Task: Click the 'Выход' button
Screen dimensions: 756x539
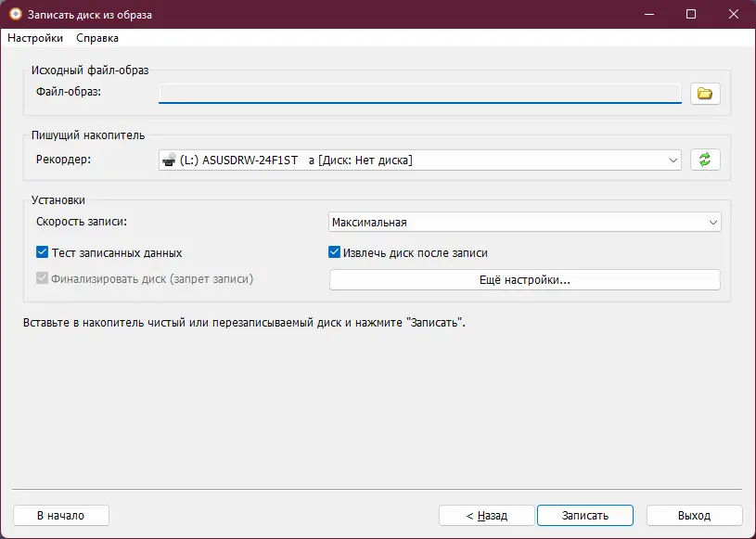Action: pyautogui.click(x=694, y=516)
